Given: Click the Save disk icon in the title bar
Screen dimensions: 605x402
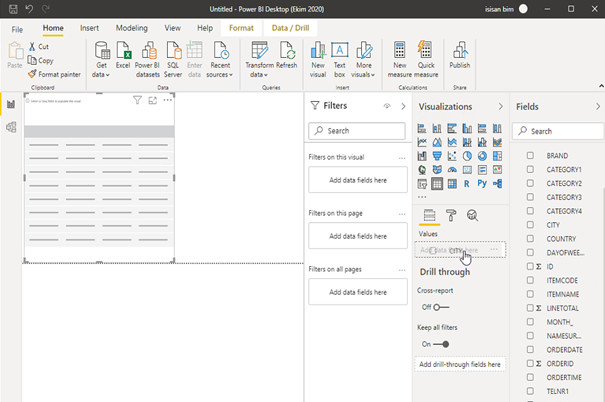Looking at the screenshot, I should pyautogui.click(x=13, y=9).
